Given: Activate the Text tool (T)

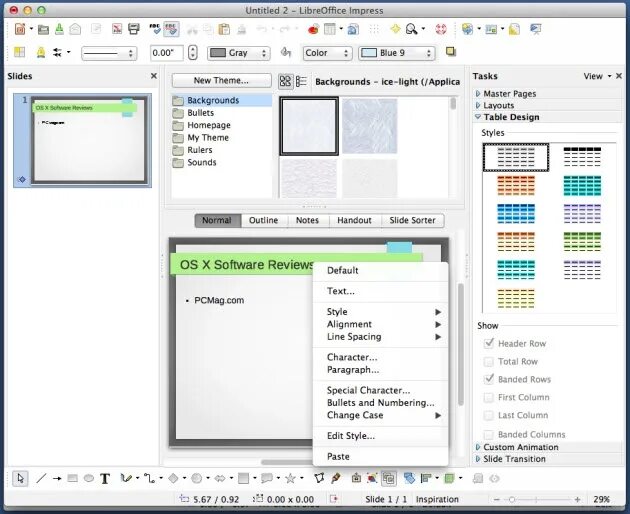Looking at the screenshot, I should click(x=105, y=478).
